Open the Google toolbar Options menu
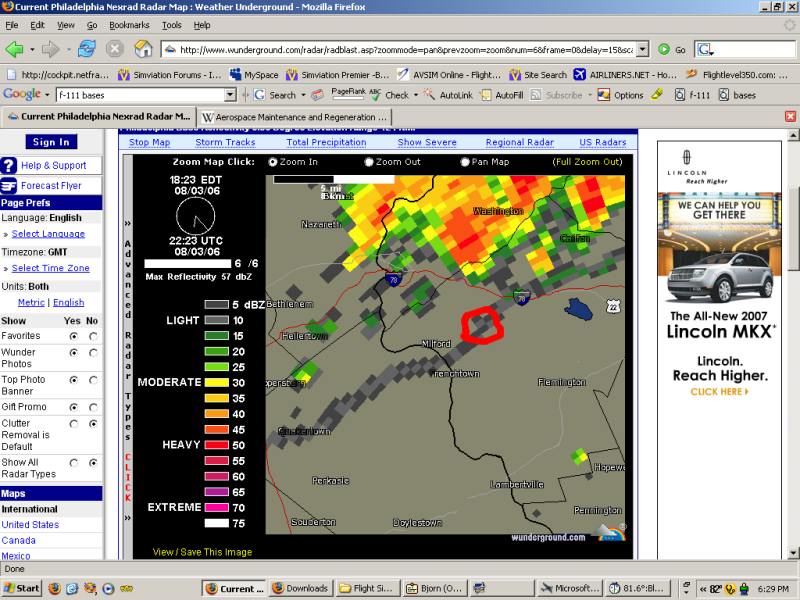This screenshot has height=600, width=800. pos(621,95)
